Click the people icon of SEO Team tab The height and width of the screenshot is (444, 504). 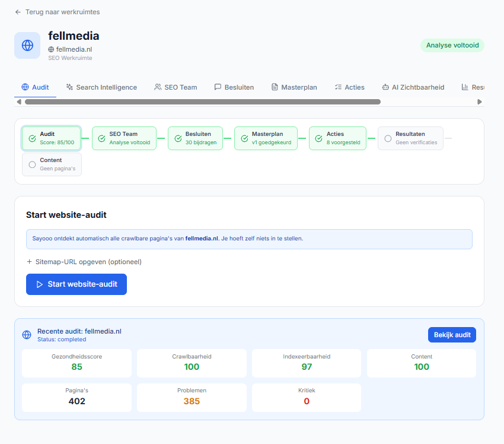click(158, 87)
